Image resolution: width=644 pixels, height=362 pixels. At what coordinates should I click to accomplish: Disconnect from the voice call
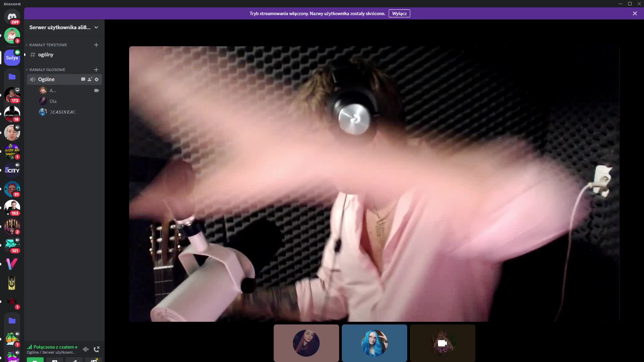pos(97,349)
